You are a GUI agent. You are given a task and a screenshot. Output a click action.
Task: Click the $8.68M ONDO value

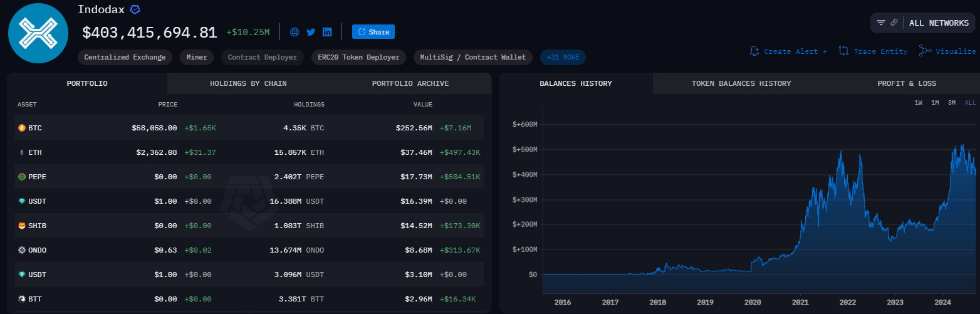tap(419, 250)
